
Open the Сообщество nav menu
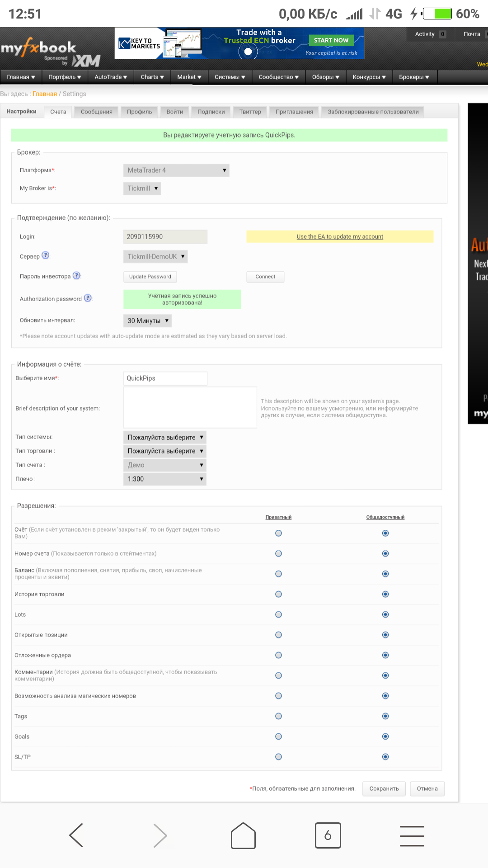click(279, 77)
